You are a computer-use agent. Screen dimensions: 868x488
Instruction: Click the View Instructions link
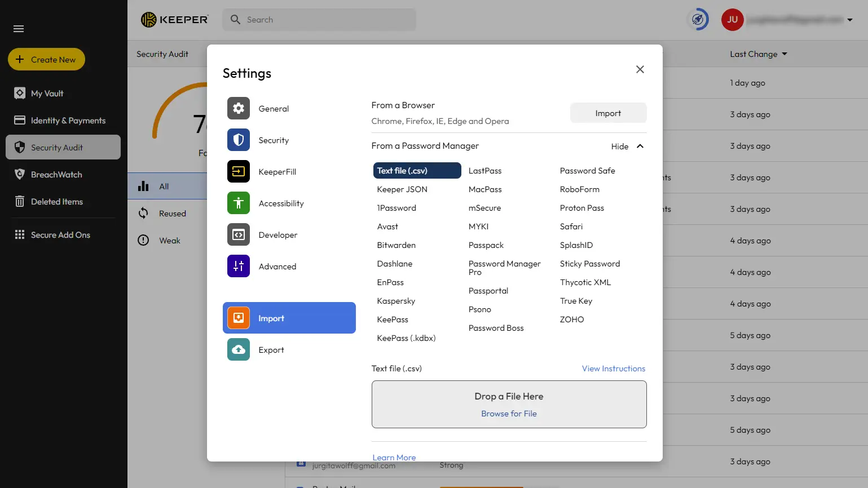(614, 369)
